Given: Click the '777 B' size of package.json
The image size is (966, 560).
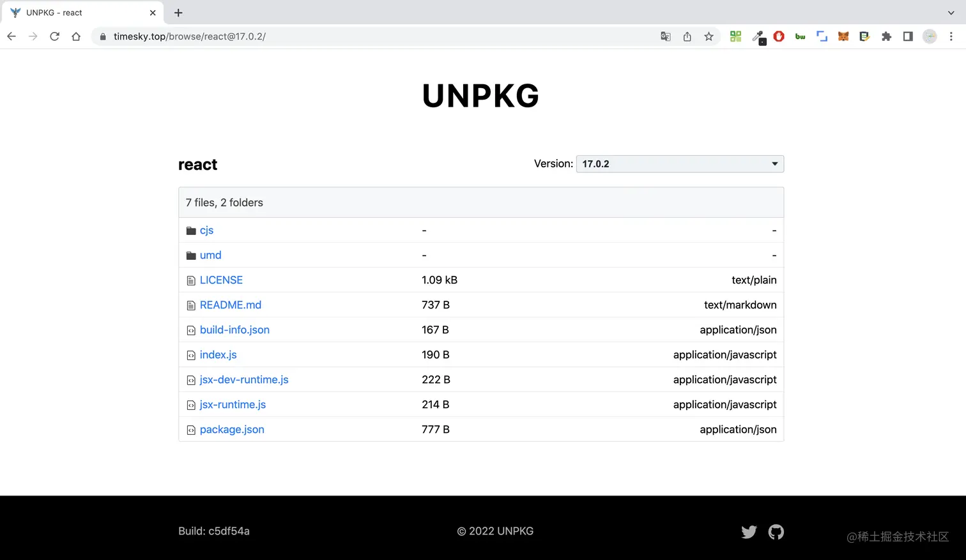Looking at the screenshot, I should tap(436, 430).
